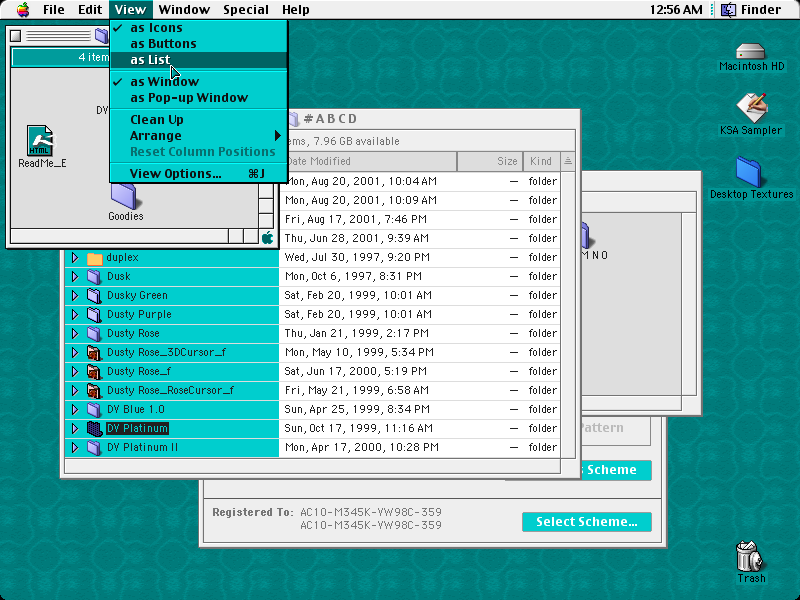Viewport: 800px width, 600px height.
Task: Click the date Mon, Aug 20, 2001, 10:09 AM
Action: pos(361,201)
